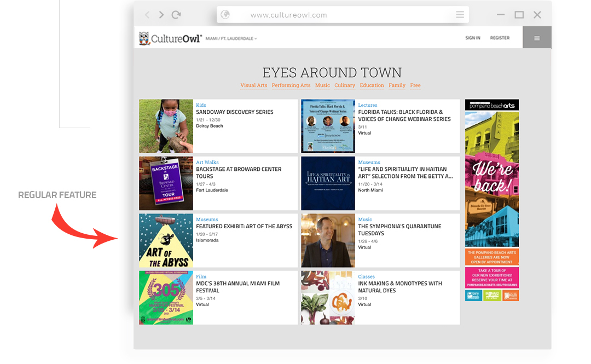Open the Sandoway Discovery Series thumbnail
This screenshot has width=591, height=364.
coord(166,126)
